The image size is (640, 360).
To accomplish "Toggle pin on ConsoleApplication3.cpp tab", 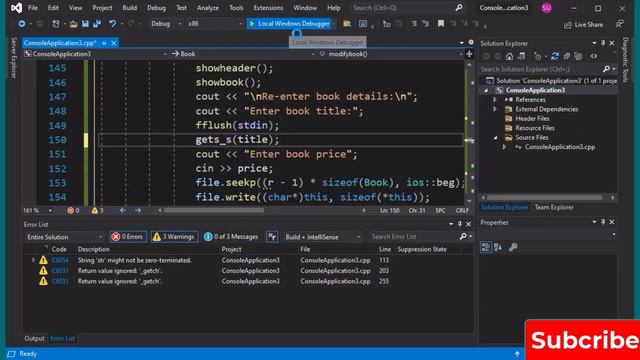I will [104, 43].
